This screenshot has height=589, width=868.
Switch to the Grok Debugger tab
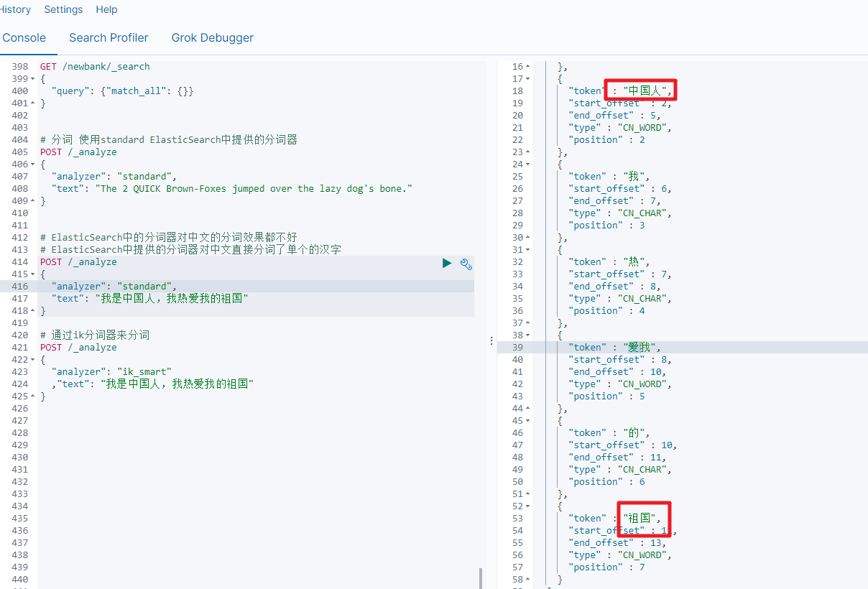click(x=212, y=38)
